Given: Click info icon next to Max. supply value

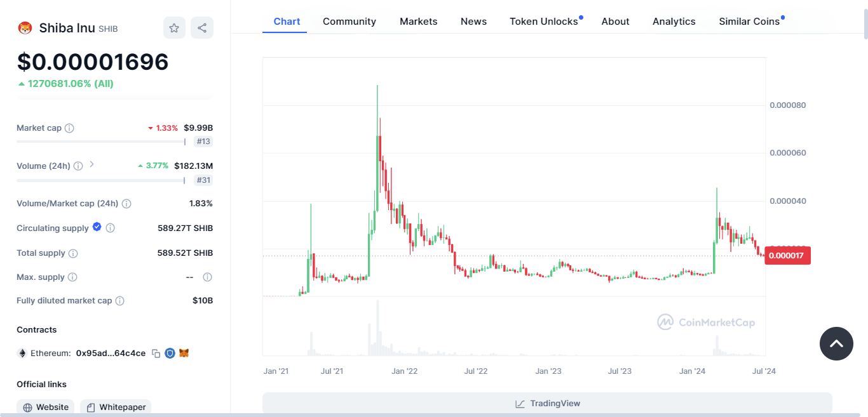Looking at the screenshot, I should point(207,277).
